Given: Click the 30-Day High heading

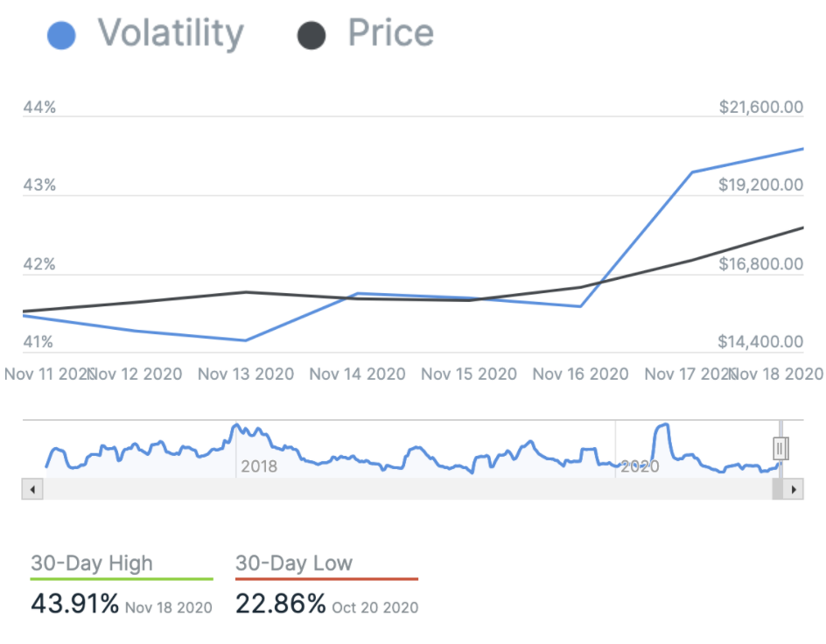Looking at the screenshot, I should 91,563.
